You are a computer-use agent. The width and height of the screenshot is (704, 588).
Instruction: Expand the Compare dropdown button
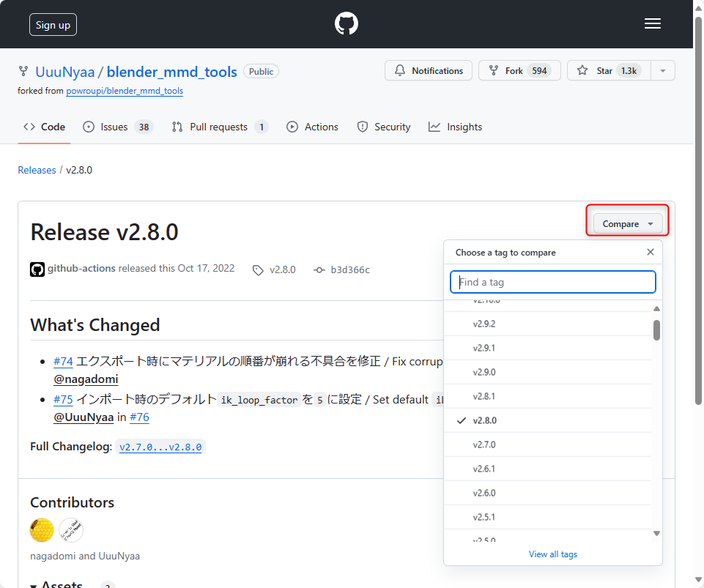[628, 224]
